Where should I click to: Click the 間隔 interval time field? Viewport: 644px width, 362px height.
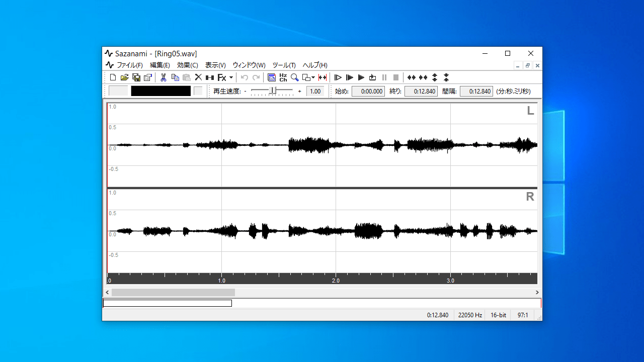(476, 92)
